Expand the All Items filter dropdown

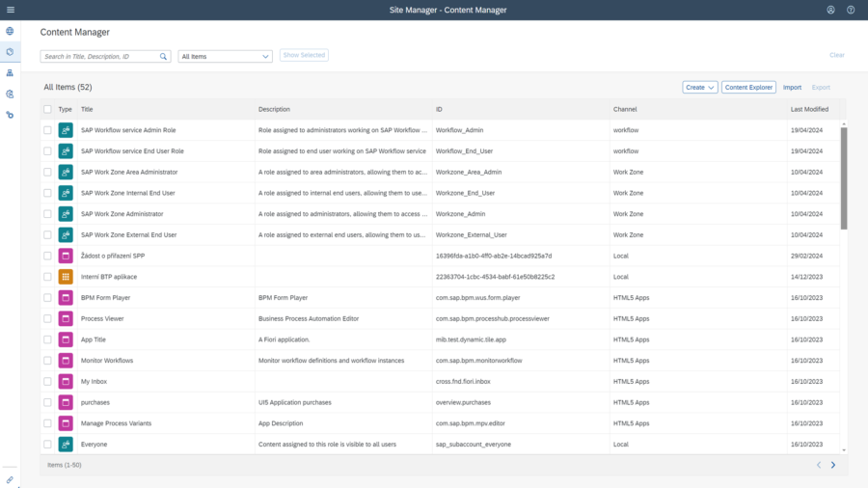pos(225,57)
